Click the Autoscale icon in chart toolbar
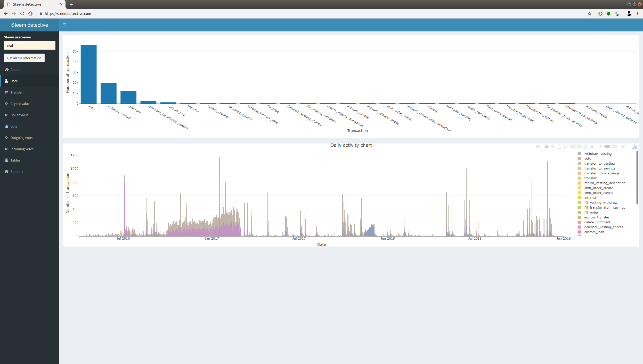The height and width of the screenshot is (364, 643). pyautogui.click(x=585, y=147)
